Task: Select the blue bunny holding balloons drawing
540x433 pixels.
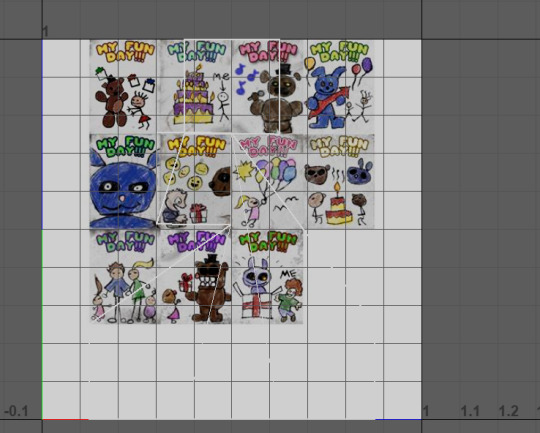Action: (x=340, y=86)
